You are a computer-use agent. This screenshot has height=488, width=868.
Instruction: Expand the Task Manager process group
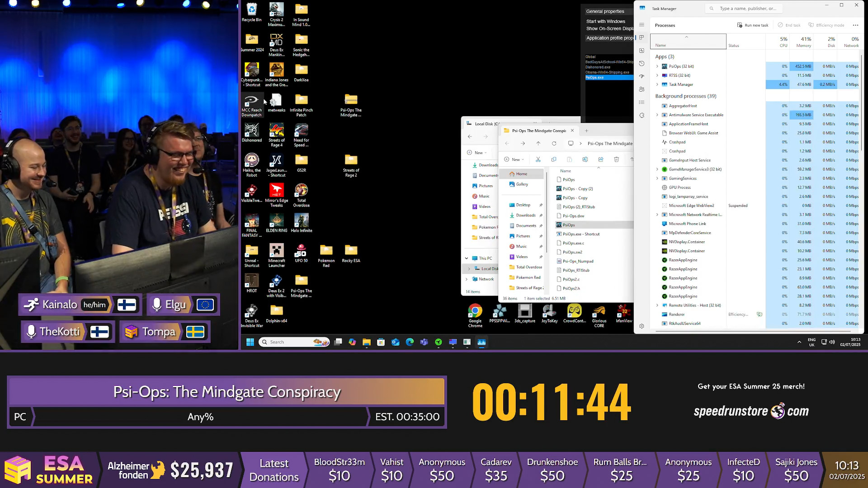pyautogui.click(x=657, y=84)
